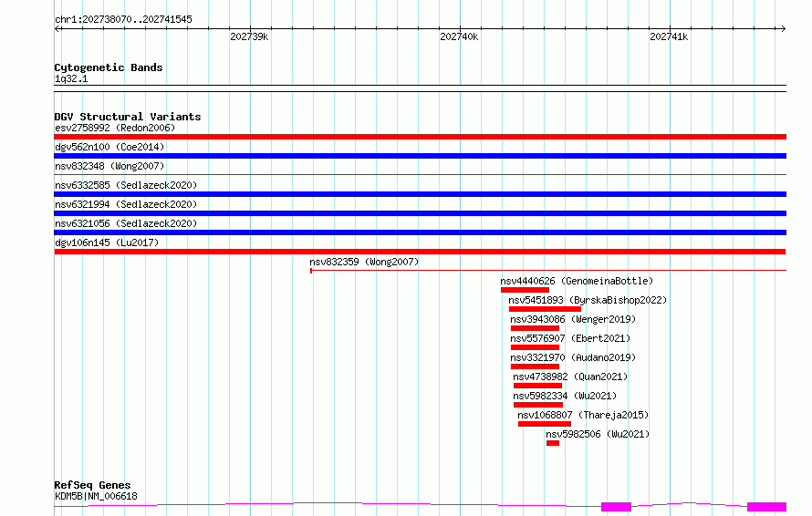Click nsv5576907 (Ebert2021) label
This screenshot has height=516, width=812.
coord(570,338)
